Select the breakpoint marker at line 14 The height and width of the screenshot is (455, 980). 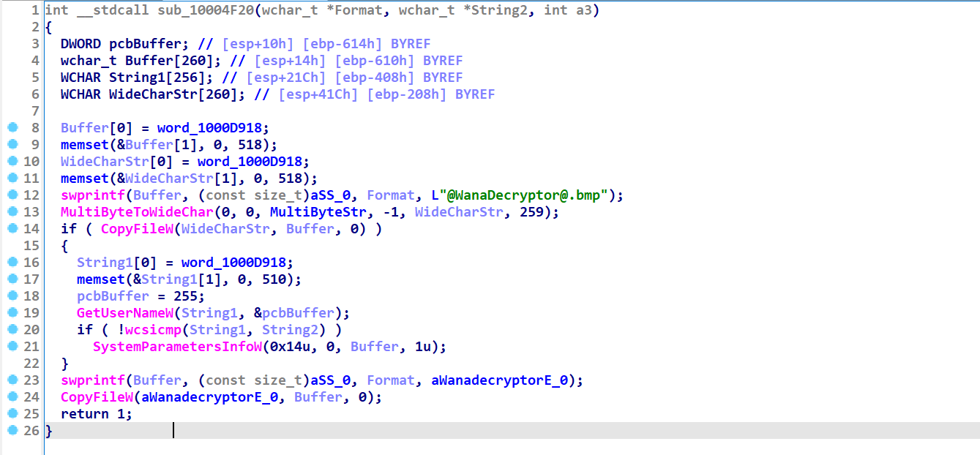[12, 229]
